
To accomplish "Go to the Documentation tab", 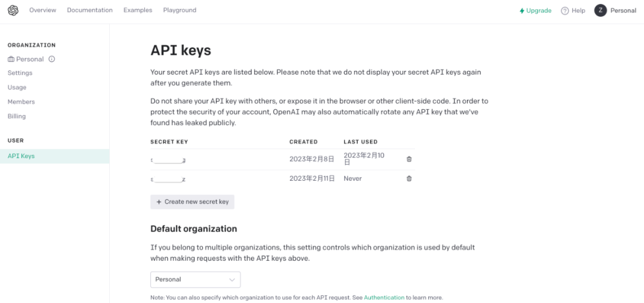I will click(x=89, y=10).
